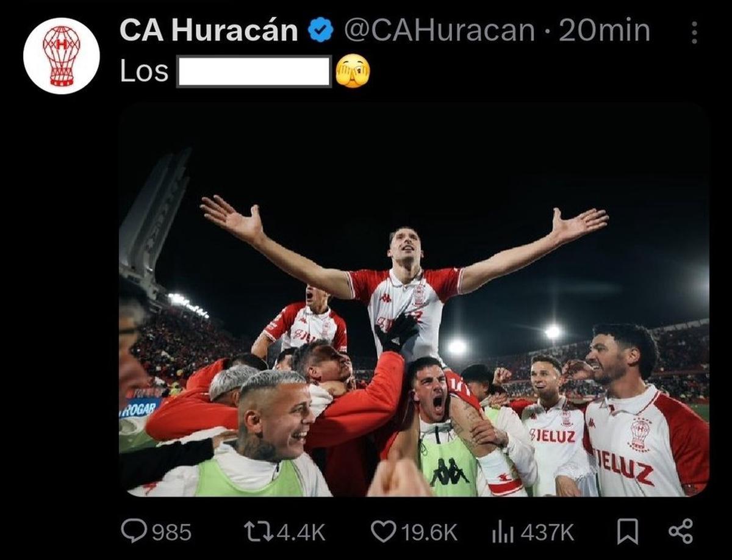Click the reply speech bubble icon
Image resolution: width=732 pixels, height=560 pixels.
click(x=133, y=531)
